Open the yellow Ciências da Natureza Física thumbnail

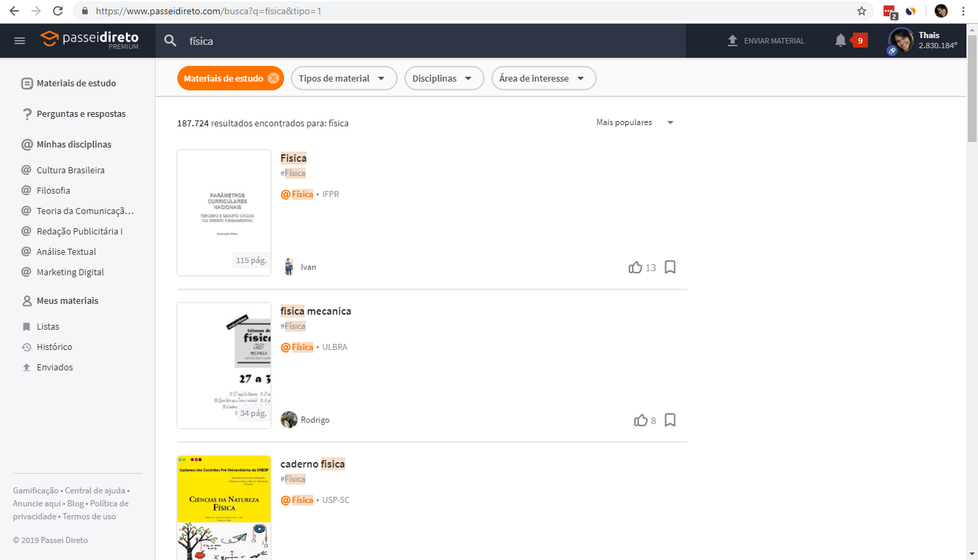224,508
